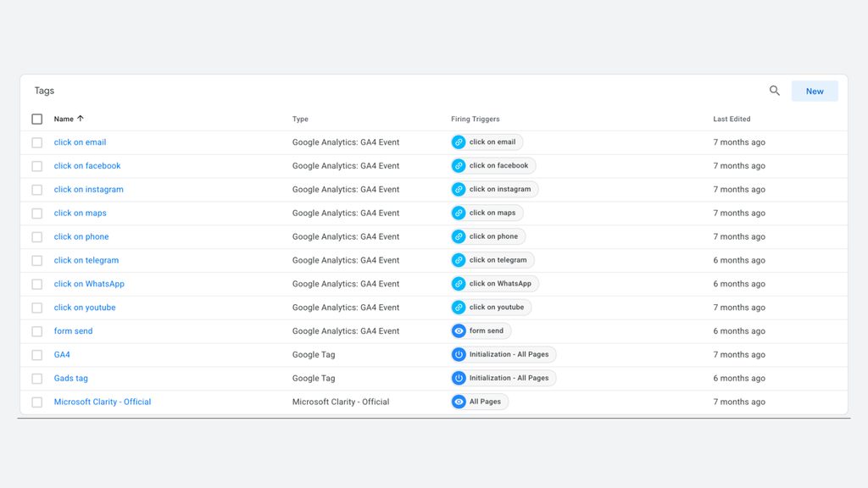Check the click on email tag checkbox

pyautogui.click(x=37, y=142)
